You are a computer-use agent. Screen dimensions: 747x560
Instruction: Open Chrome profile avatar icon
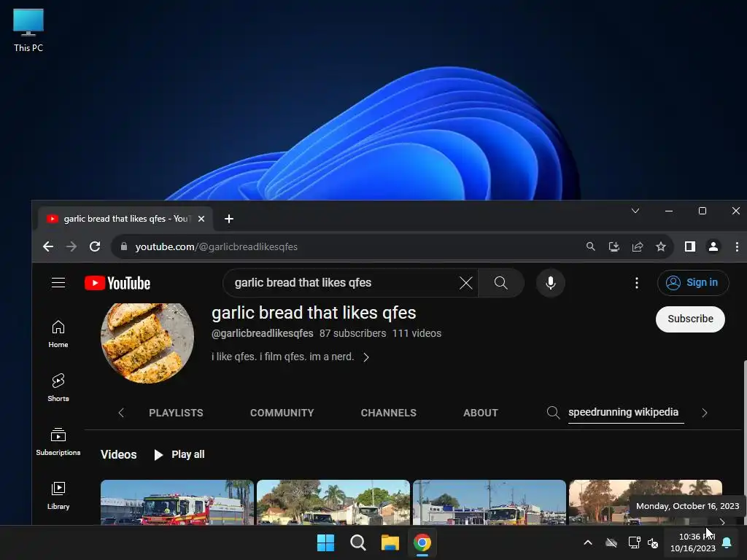[713, 246]
